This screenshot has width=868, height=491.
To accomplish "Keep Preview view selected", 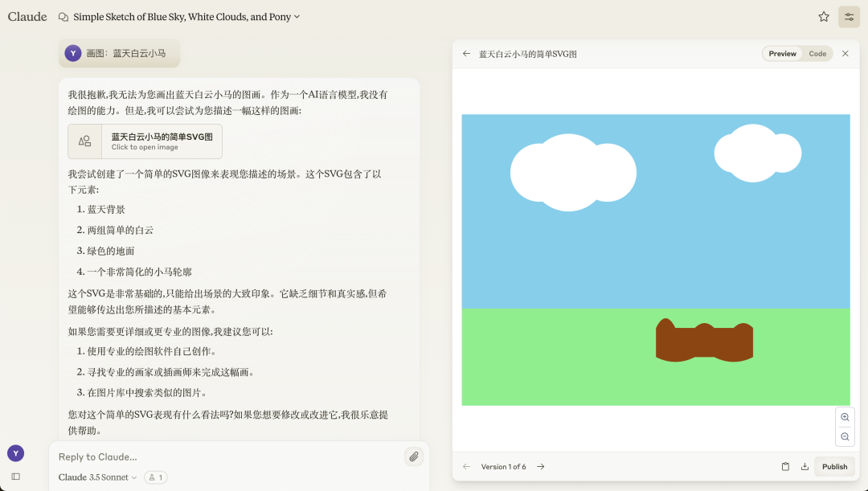I will (782, 53).
